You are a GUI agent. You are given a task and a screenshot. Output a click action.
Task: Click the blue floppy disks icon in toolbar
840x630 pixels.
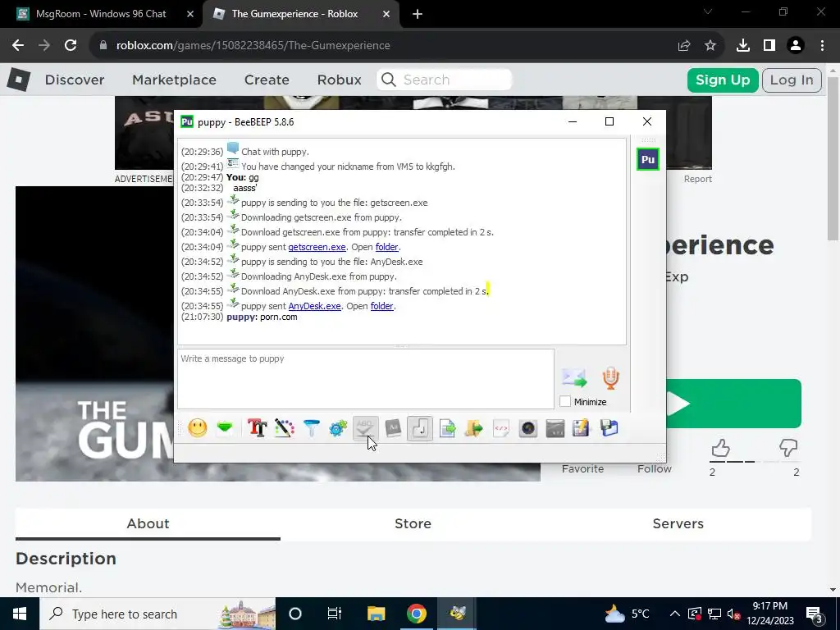click(x=609, y=428)
